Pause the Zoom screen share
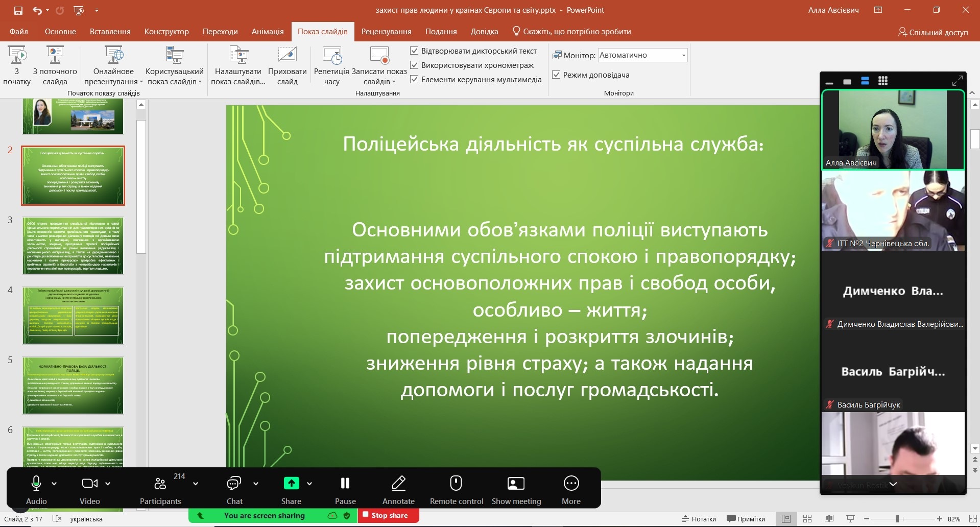This screenshot has width=980, height=527. (x=345, y=489)
